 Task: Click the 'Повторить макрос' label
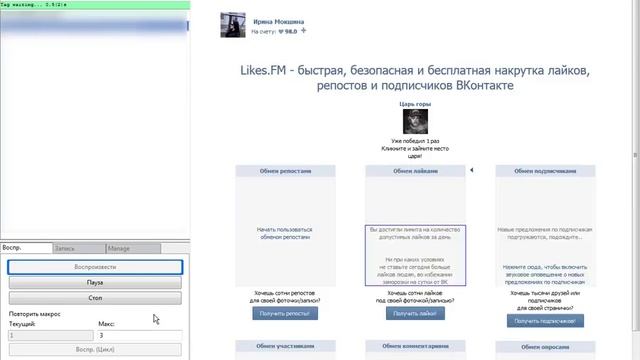[x=35, y=314]
